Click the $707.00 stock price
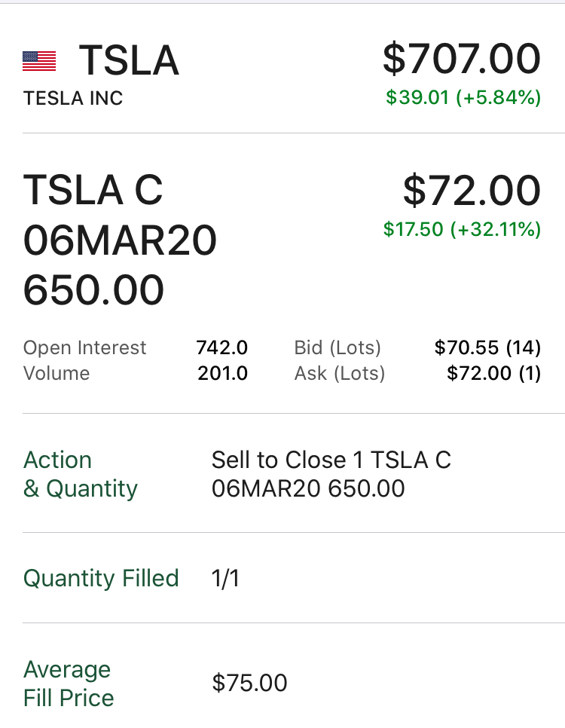The width and height of the screenshot is (565, 728). click(x=461, y=59)
